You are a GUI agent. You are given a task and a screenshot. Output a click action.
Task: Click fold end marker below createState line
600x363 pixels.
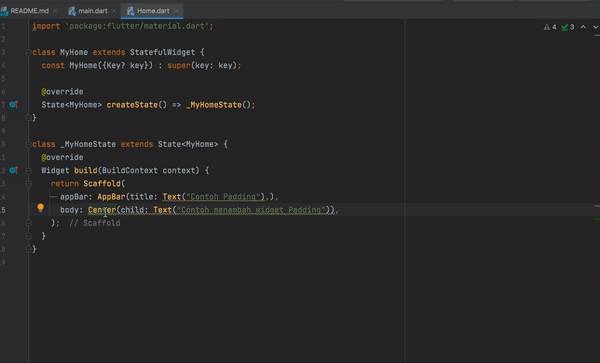pos(28,118)
